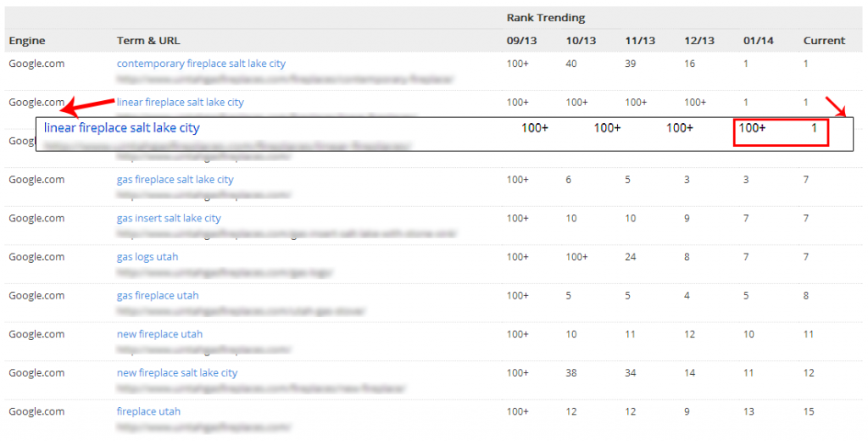Click the red-outlined box in the callout
The height and width of the screenshot is (441, 868).
[x=780, y=132]
